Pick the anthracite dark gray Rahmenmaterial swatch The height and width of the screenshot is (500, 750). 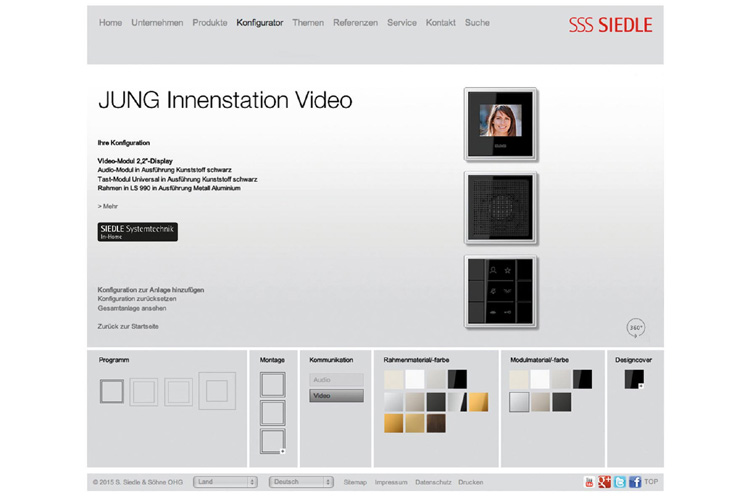pyautogui.click(x=436, y=402)
